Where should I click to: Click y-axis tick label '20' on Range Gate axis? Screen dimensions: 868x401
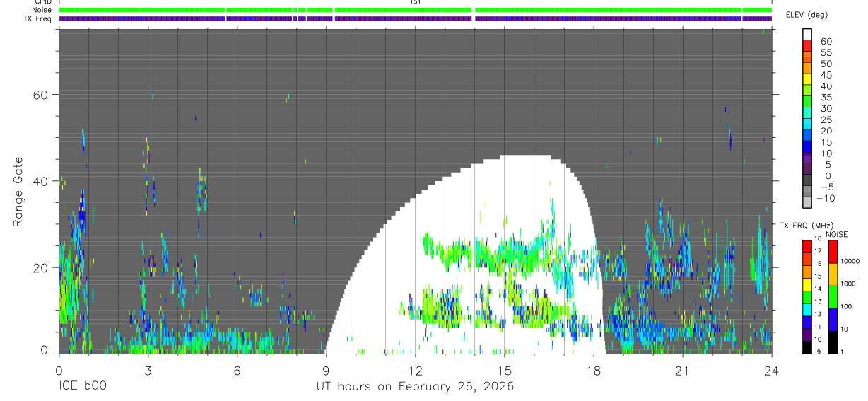[42, 267]
